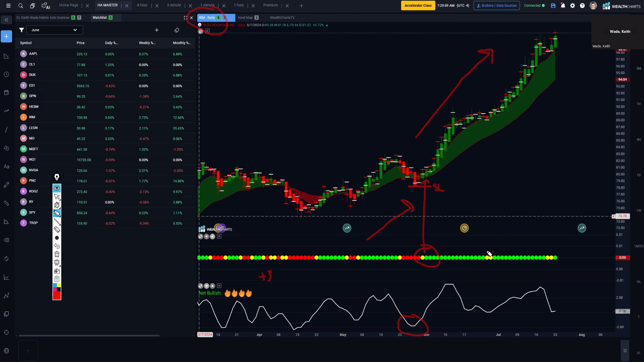Toggle the S badge on the Watchlist tab
The image size is (644, 362).
click(x=111, y=18)
